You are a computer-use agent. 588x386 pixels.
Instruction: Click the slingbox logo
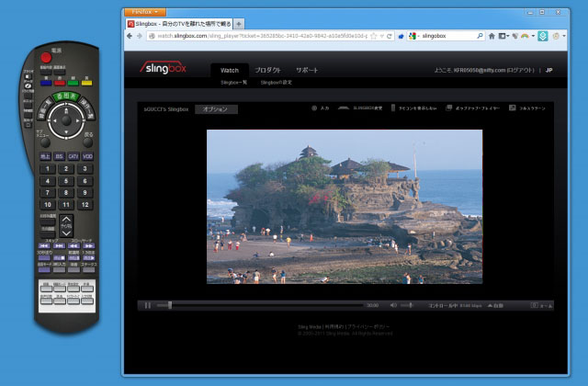(164, 68)
